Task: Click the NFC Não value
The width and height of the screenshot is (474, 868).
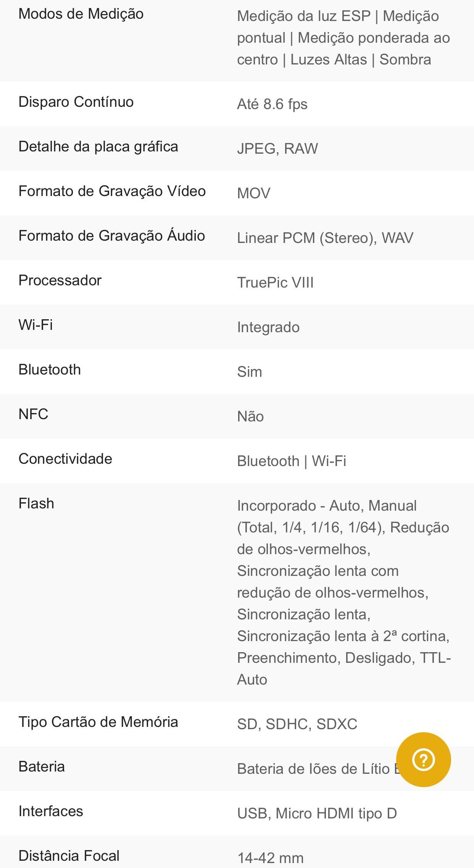Action: pyautogui.click(x=250, y=416)
